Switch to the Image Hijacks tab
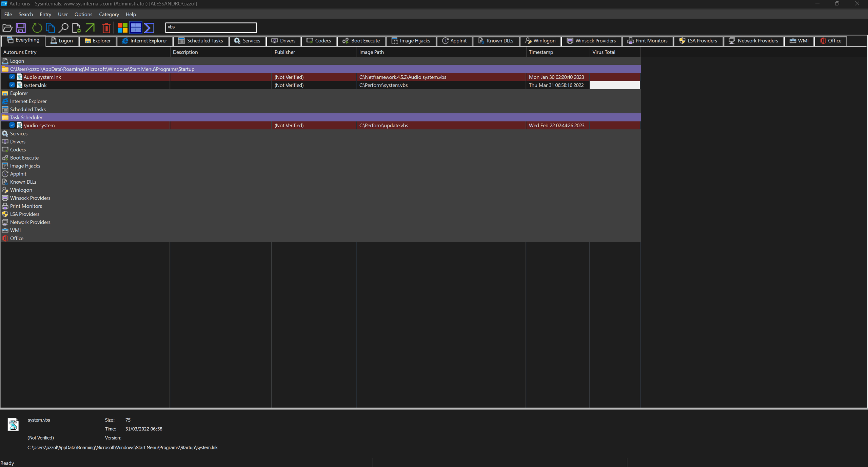 coord(411,41)
